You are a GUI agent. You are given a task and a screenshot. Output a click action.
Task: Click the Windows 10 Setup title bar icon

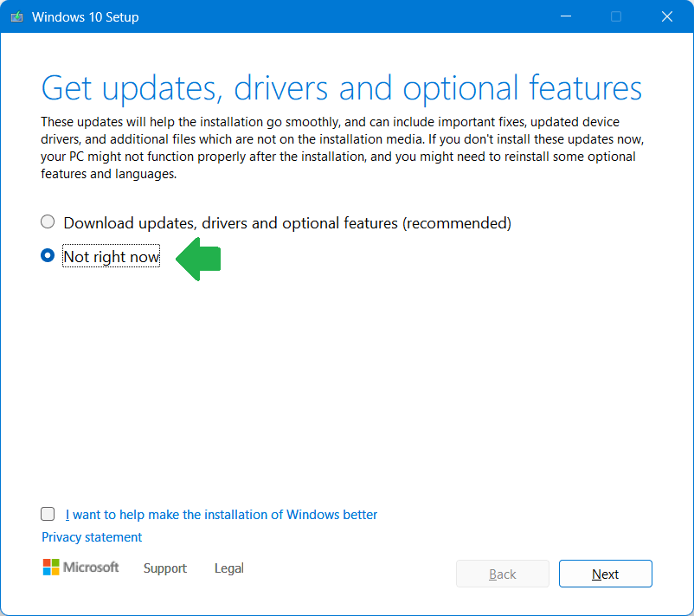click(x=16, y=16)
